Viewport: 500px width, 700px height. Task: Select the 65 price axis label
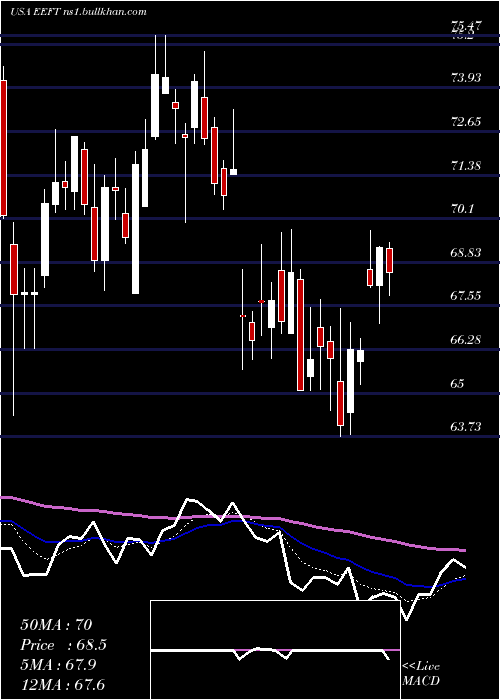tap(458, 383)
